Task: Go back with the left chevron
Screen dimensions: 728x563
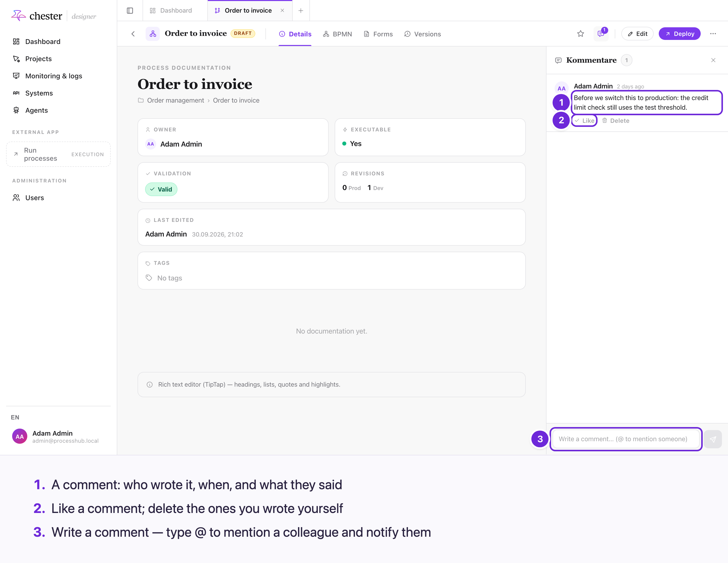Action: coord(133,34)
